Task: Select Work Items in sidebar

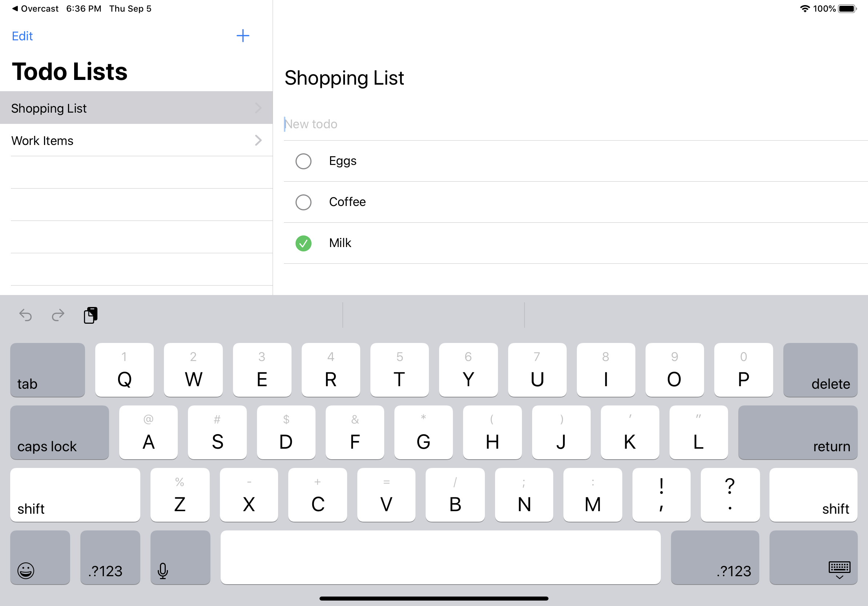Action: click(42, 141)
